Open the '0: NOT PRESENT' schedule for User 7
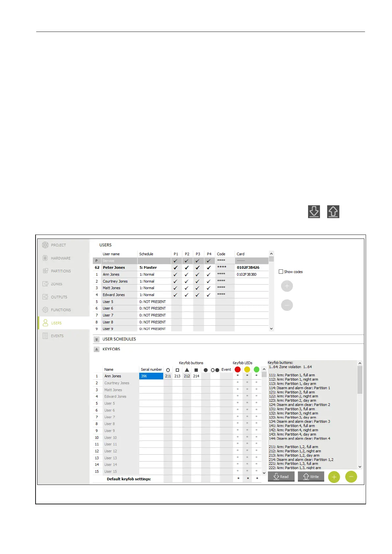 point(154,315)
